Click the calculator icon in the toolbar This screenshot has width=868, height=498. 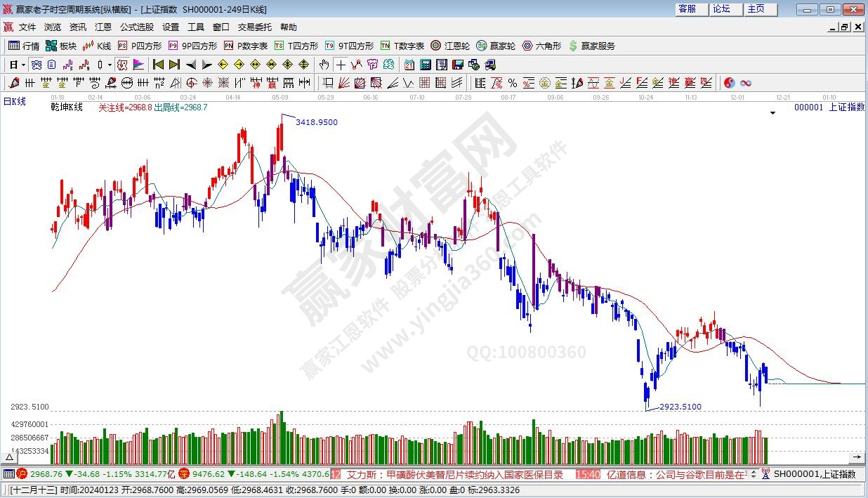[425, 65]
